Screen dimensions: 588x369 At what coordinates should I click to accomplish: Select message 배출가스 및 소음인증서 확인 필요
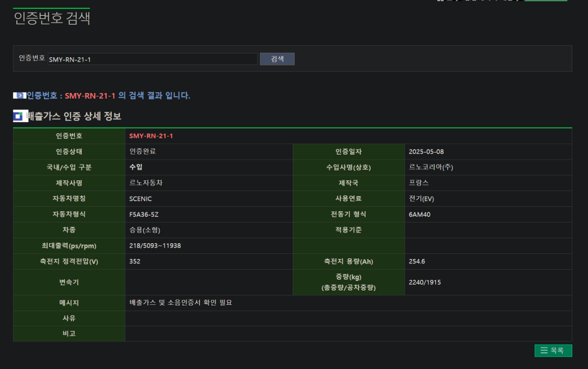click(x=181, y=302)
